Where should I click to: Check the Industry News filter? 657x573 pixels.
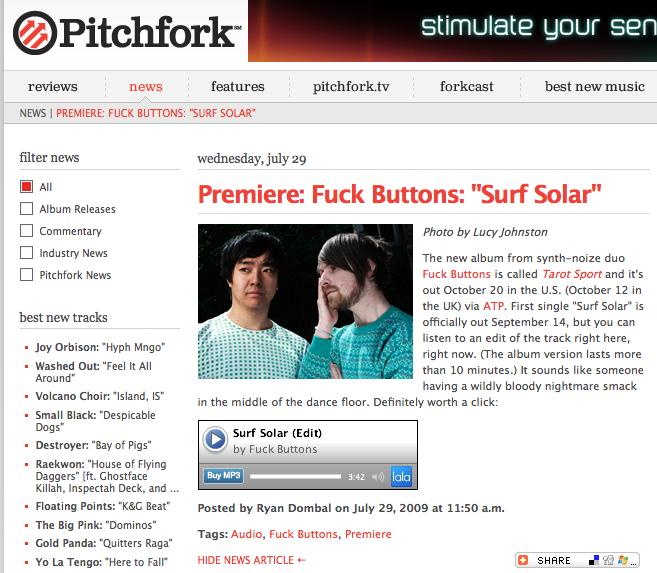26,253
